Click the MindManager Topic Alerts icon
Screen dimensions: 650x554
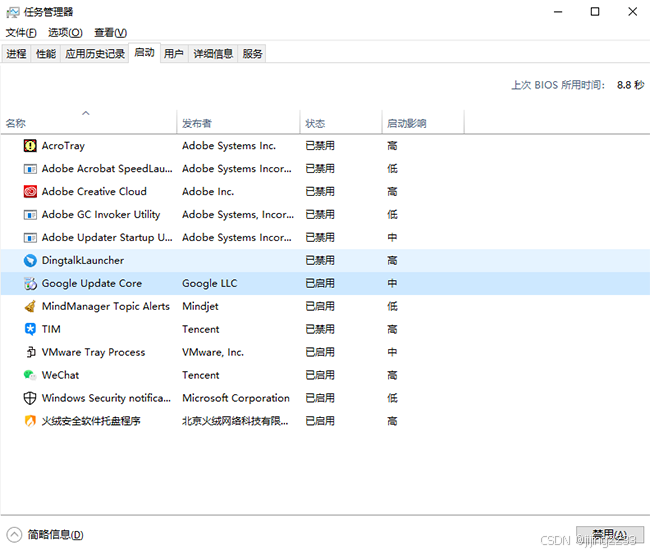30,306
